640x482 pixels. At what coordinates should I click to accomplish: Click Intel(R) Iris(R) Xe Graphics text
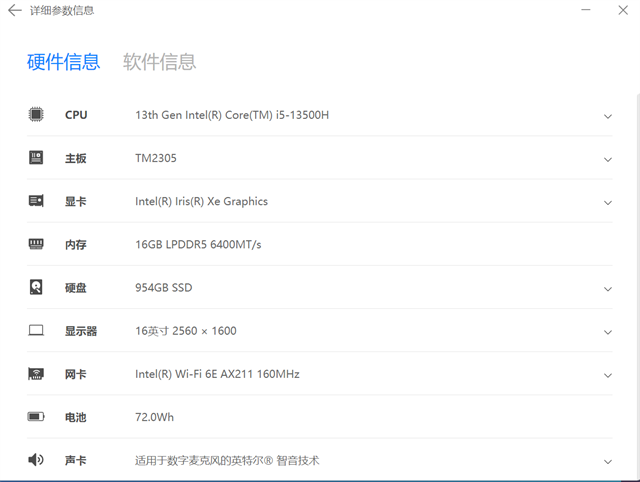(202, 202)
